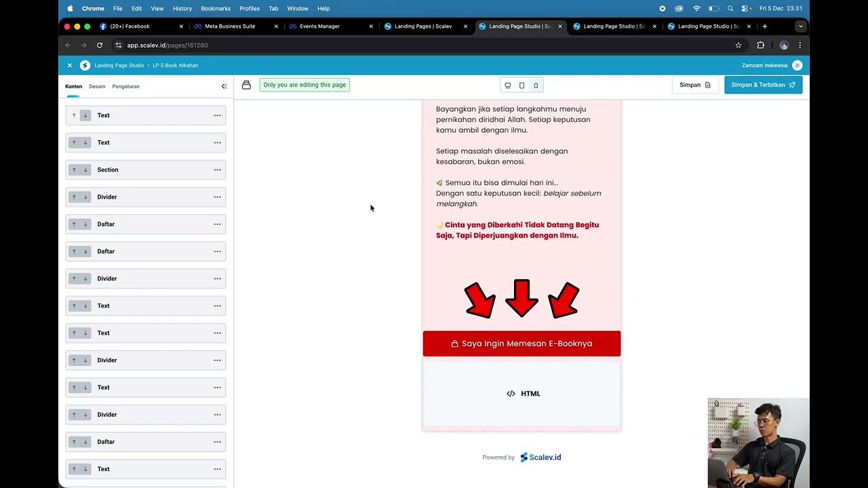868x488 pixels.
Task: Move down the bottom-most Daftar block
Action: [x=85, y=442]
